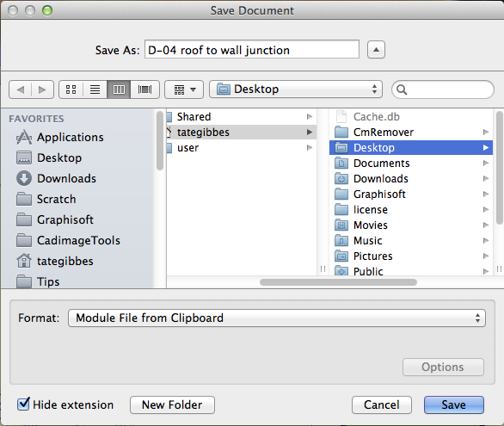Click the New Folder button
Viewport: 504px width, 426px height.
[172, 404]
